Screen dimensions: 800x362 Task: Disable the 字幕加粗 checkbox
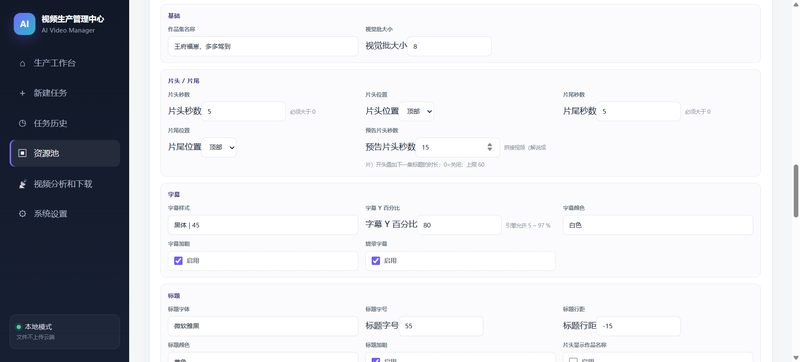click(178, 261)
